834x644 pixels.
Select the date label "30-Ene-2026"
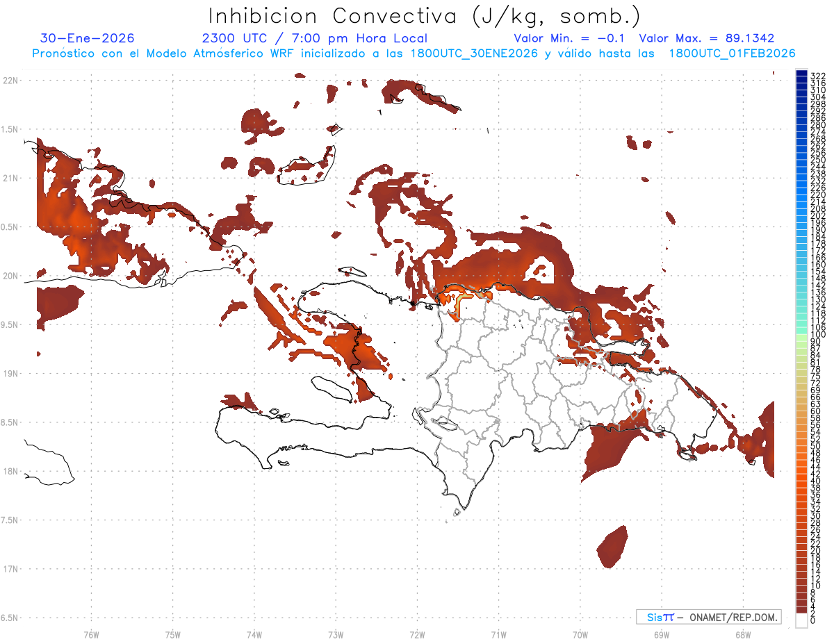click(x=88, y=38)
